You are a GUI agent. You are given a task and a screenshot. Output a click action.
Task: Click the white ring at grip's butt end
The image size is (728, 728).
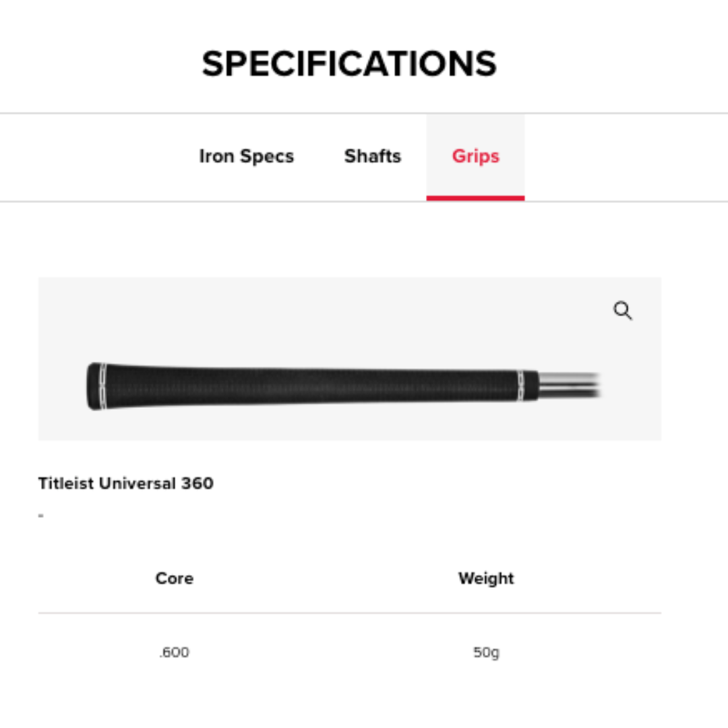102,386
